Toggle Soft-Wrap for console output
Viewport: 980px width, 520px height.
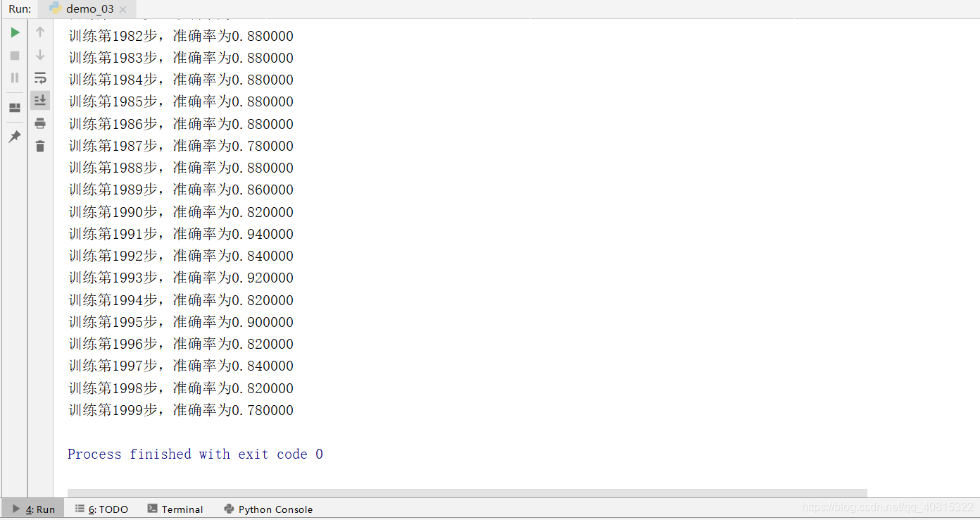[x=40, y=78]
